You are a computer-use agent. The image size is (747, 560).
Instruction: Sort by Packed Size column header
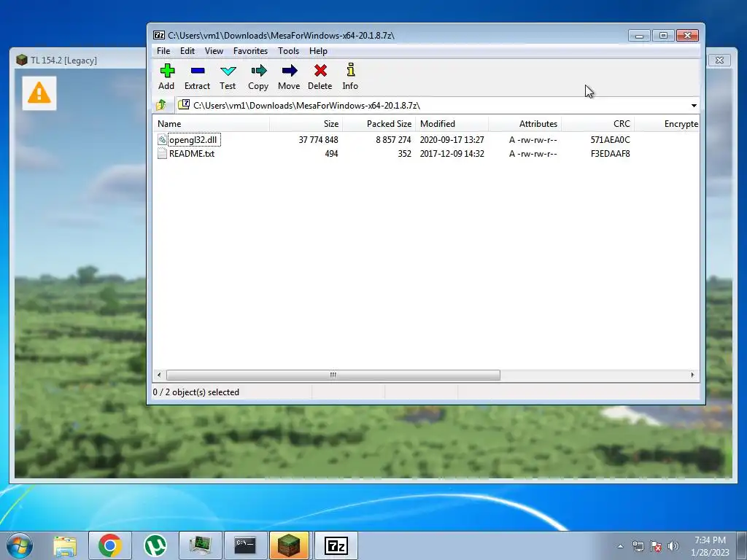(x=379, y=124)
